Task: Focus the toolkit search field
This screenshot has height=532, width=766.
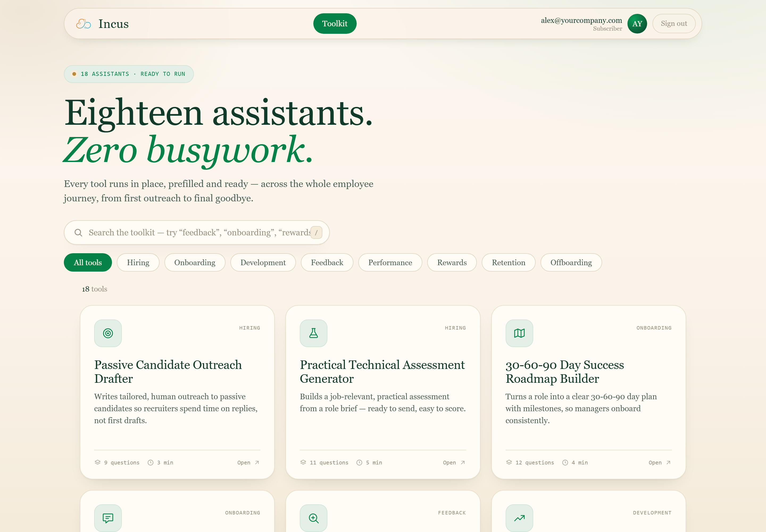Action: click(197, 232)
